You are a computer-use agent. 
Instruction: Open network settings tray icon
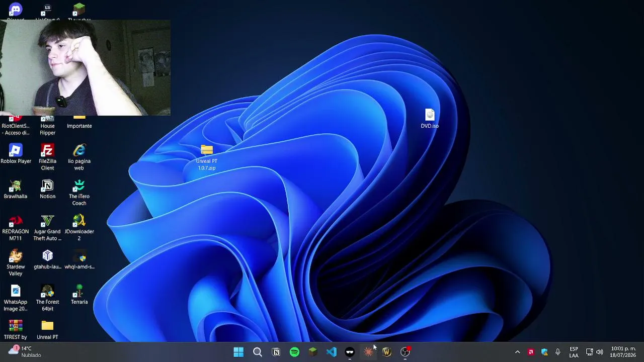pos(589,352)
